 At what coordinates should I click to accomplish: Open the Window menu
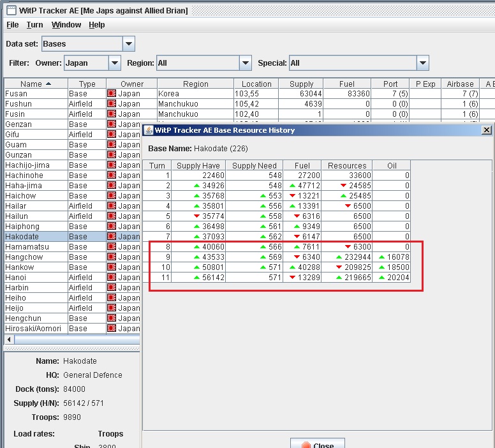(x=66, y=25)
